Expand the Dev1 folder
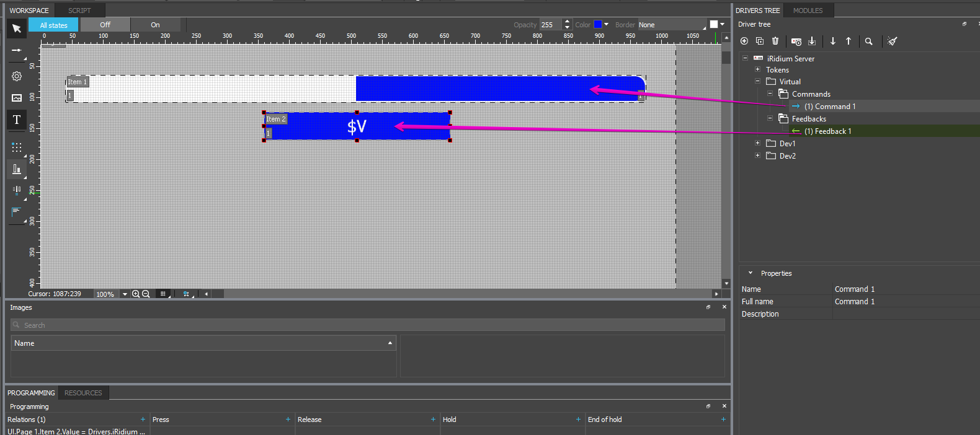This screenshot has height=435, width=980. point(757,143)
